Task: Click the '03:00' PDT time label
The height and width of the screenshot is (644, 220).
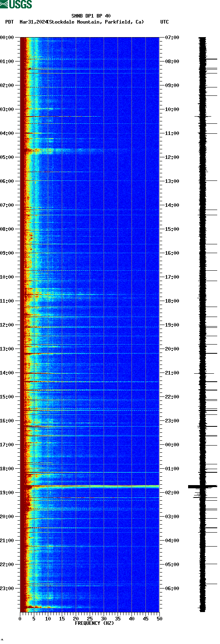Action: point(7,109)
